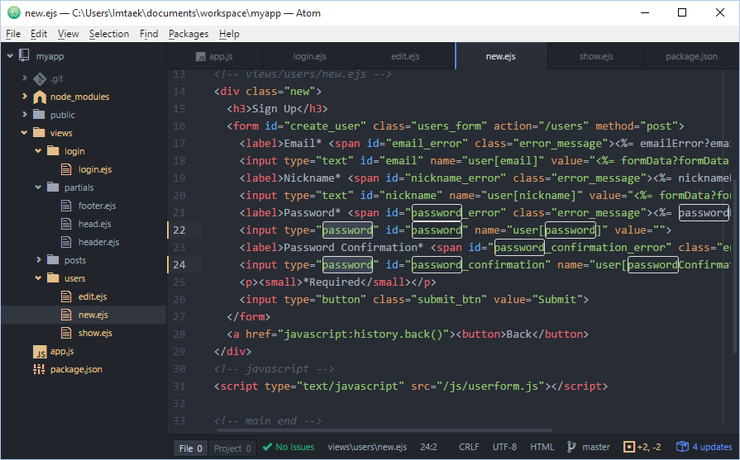Click the edit.ejs file icon in tree
The width and height of the screenshot is (740, 460).
tap(67, 296)
